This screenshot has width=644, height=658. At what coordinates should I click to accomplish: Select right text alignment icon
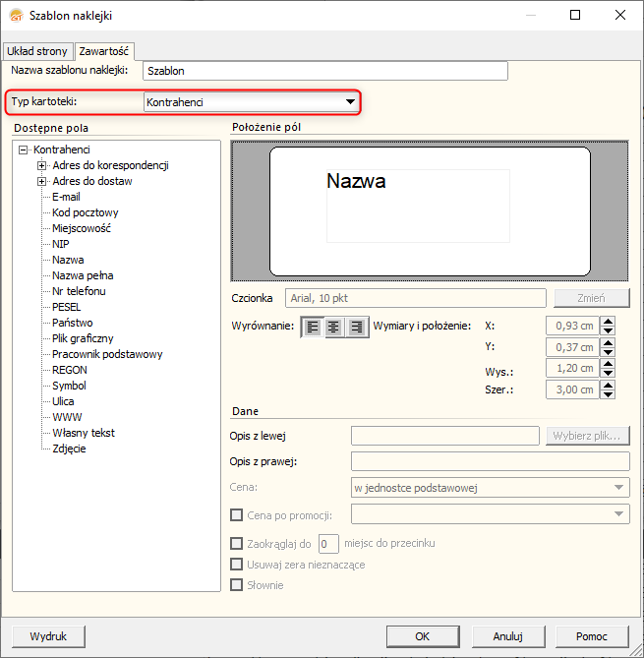[357, 327]
